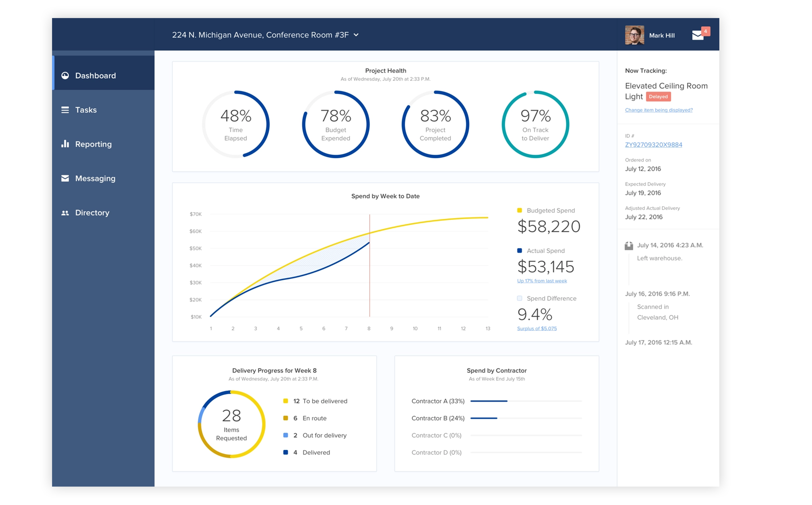Open the Up 17% from last week link
The width and height of the screenshot is (812, 505).
[542, 281]
